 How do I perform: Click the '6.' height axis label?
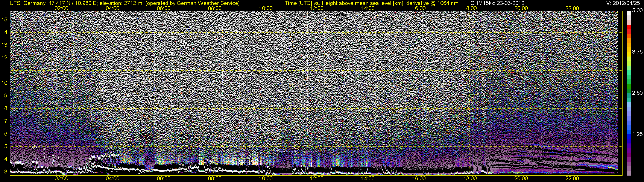[x=7, y=134]
